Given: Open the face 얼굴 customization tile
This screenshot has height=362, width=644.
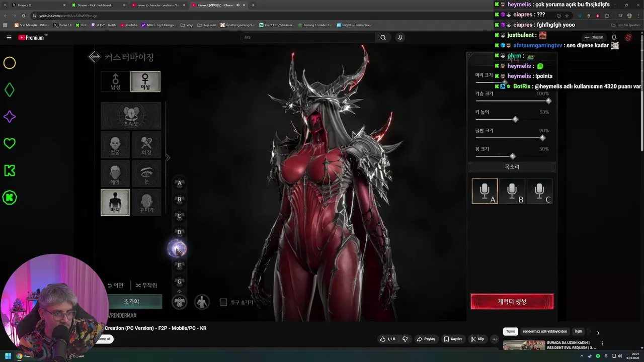Looking at the screenshot, I should [115, 145].
